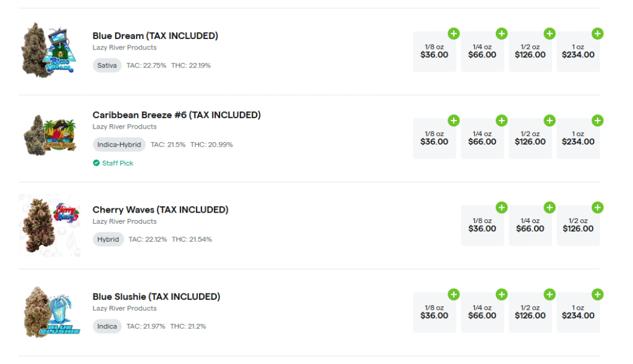Click the Sativa strain tag

(x=107, y=66)
